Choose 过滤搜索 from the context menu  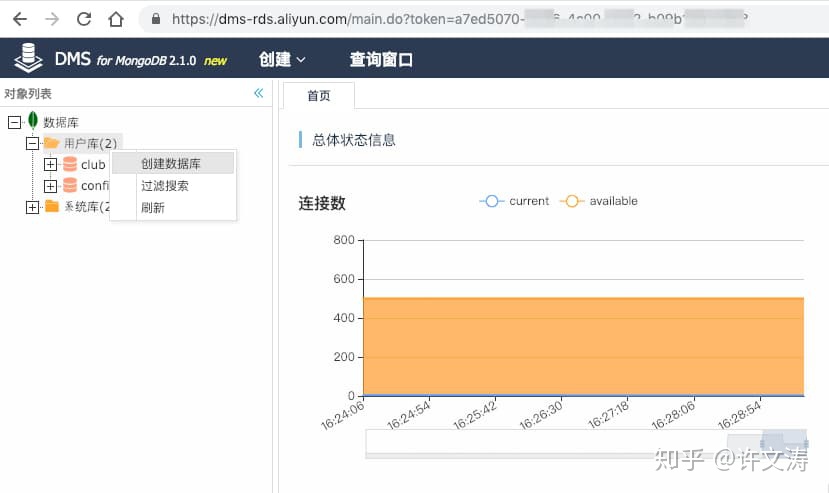click(x=173, y=186)
